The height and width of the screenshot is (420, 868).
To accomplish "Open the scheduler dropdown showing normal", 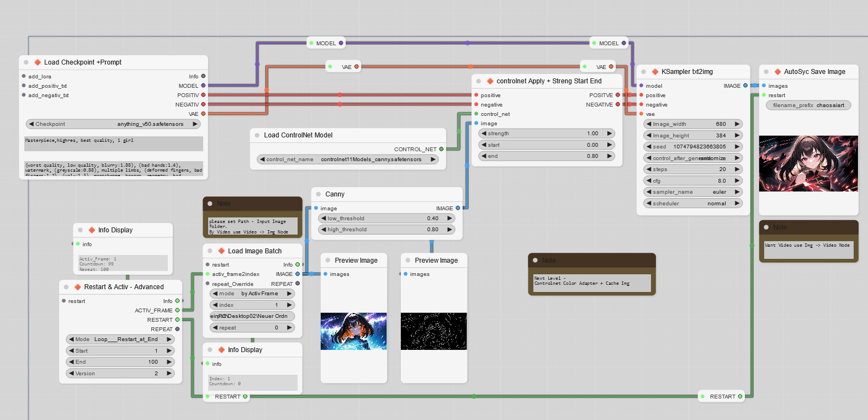I will pyautogui.click(x=693, y=204).
